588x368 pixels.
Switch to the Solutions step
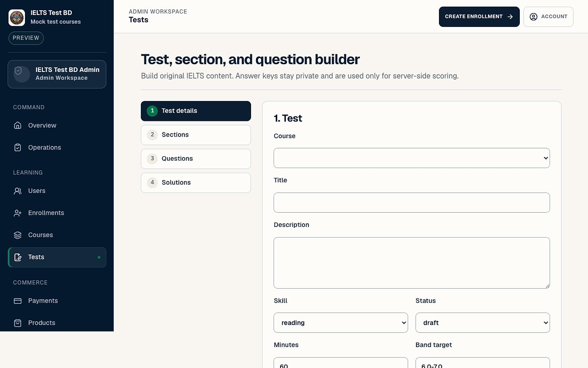pyautogui.click(x=196, y=183)
